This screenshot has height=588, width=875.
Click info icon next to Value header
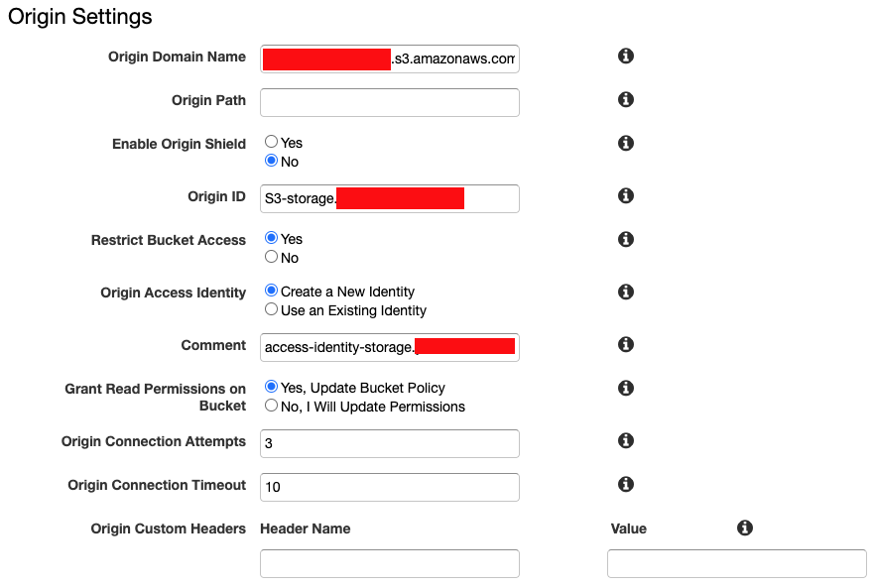click(745, 529)
